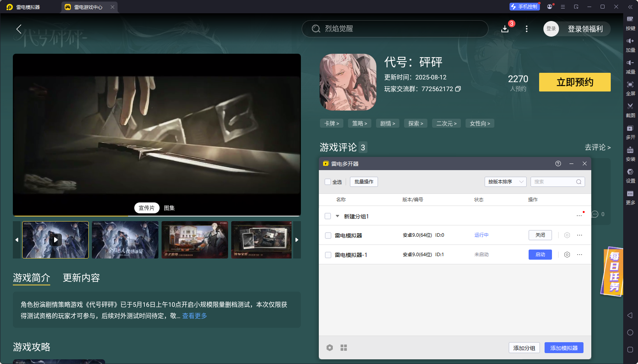Open 查看更多 in the game description

(195, 316)
